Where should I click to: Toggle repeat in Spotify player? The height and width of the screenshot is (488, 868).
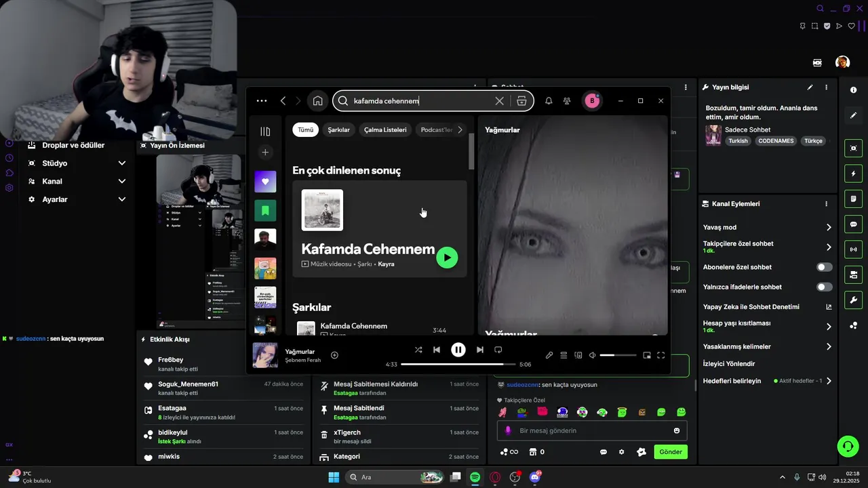point(498,350)
